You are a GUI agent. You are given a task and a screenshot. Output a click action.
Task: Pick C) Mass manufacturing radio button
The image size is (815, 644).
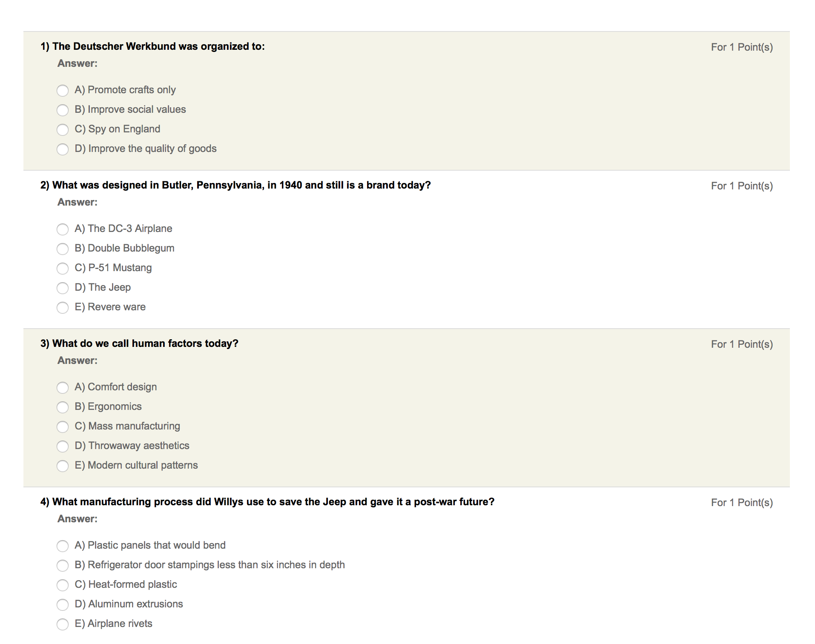(x=63, y=426)
